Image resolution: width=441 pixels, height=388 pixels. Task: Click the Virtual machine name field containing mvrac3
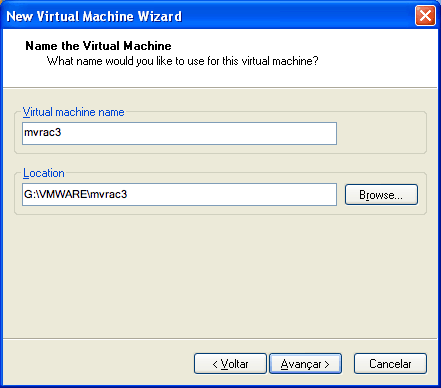tap(179, 133)
